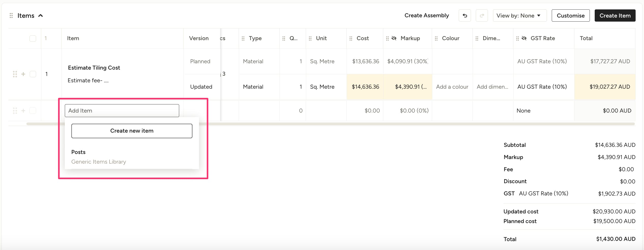
Task: Collapse the Items section chevron
Action: coord(40,16)
